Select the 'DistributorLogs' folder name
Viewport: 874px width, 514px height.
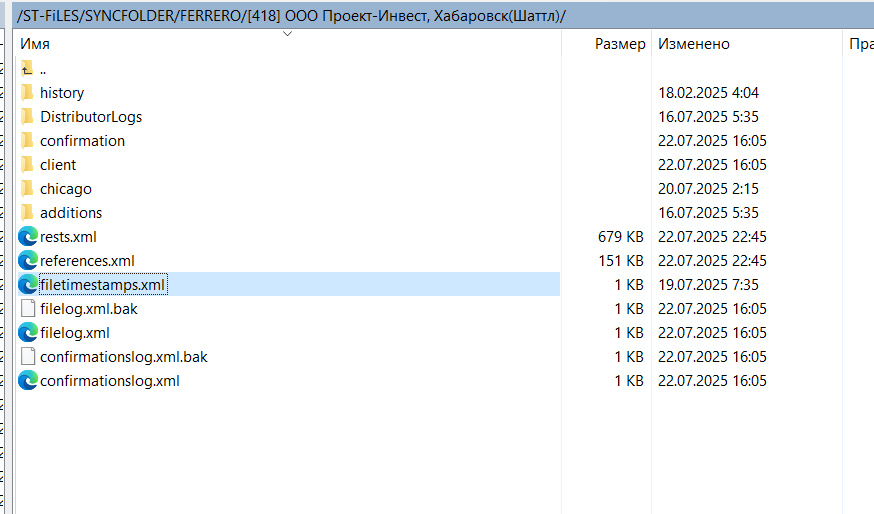(x=91, y=117)
